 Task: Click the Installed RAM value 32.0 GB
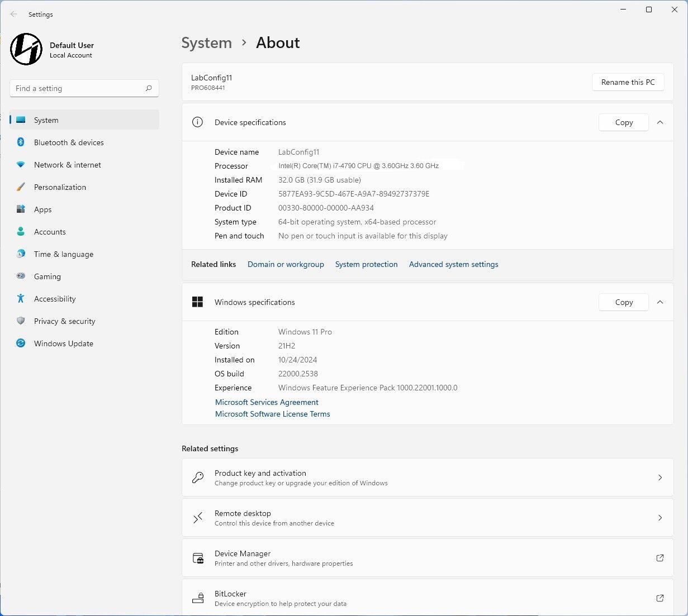coord(320,180)
